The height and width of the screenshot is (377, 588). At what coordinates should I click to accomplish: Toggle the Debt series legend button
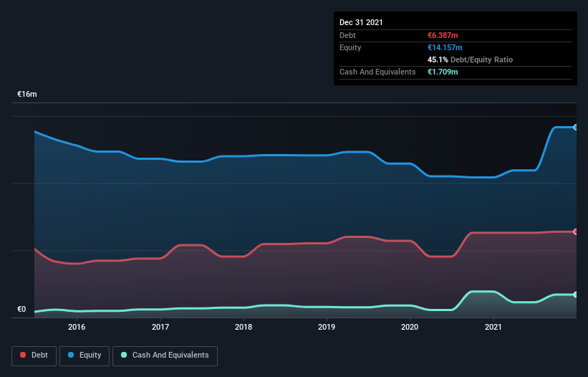click(34, 355)
